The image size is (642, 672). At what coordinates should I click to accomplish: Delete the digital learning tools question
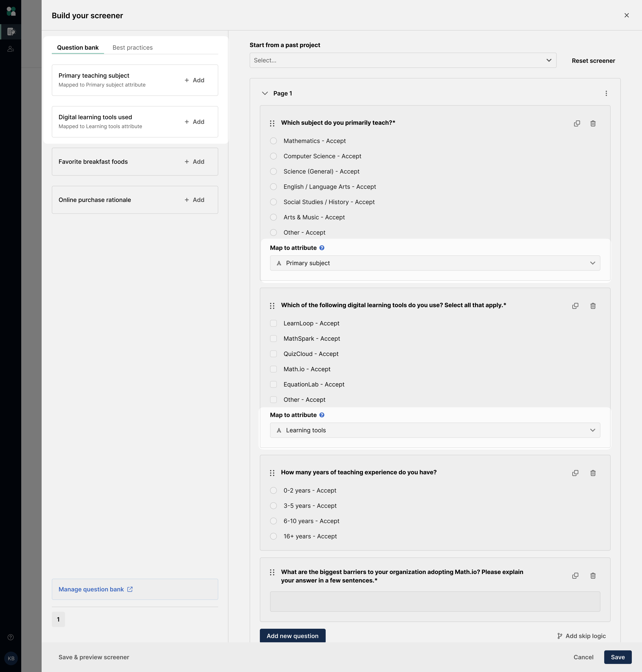pyautogui.click(x=593, y=306)
